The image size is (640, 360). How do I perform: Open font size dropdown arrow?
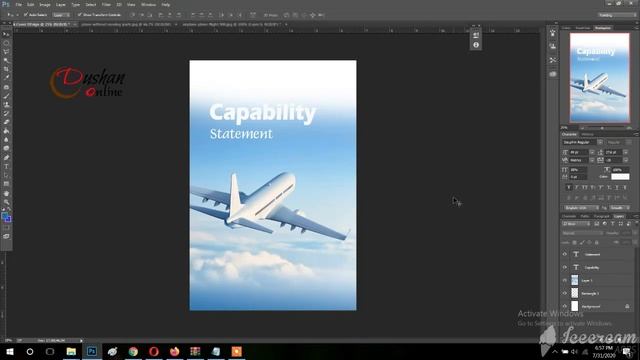click(x=592, y=152)
